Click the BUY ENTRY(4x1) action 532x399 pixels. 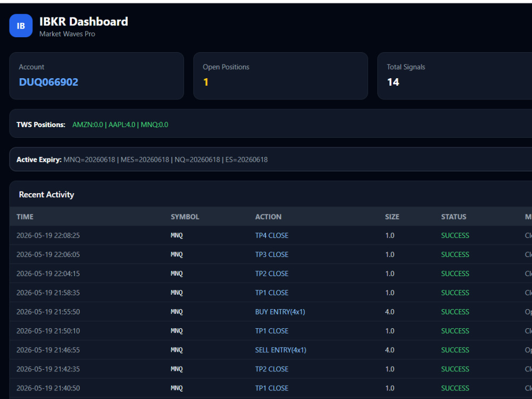pos(280,312)
